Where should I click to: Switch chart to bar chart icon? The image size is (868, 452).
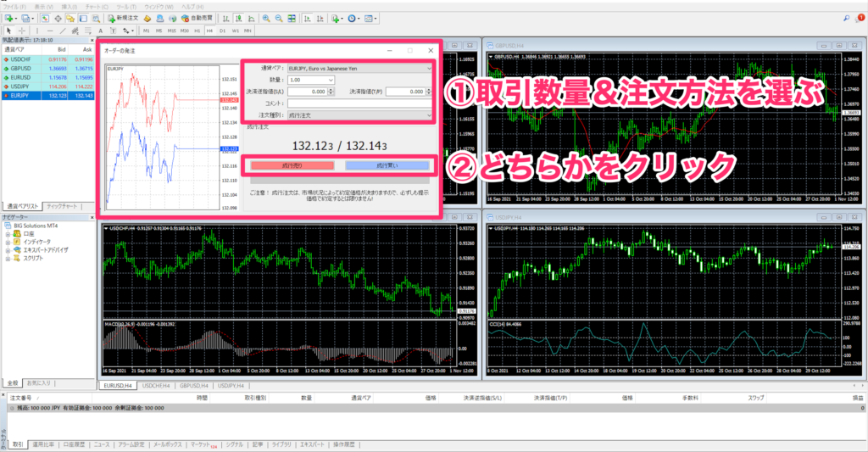tap(225, 19)
